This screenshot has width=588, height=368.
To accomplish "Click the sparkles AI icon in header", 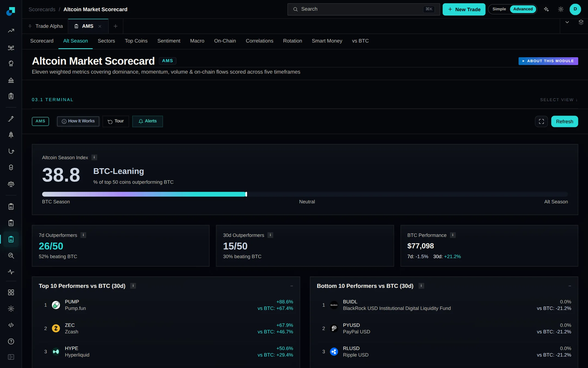I will [x=546, y=9].
